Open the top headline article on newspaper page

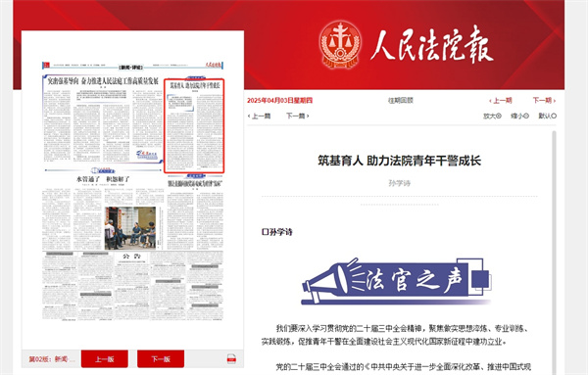coord(103,81)
